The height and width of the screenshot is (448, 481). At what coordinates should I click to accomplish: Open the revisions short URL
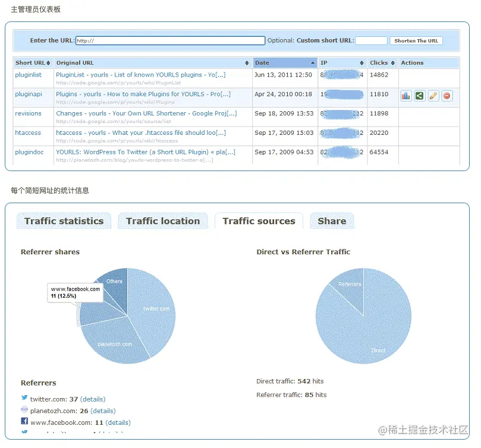[28, 113]
